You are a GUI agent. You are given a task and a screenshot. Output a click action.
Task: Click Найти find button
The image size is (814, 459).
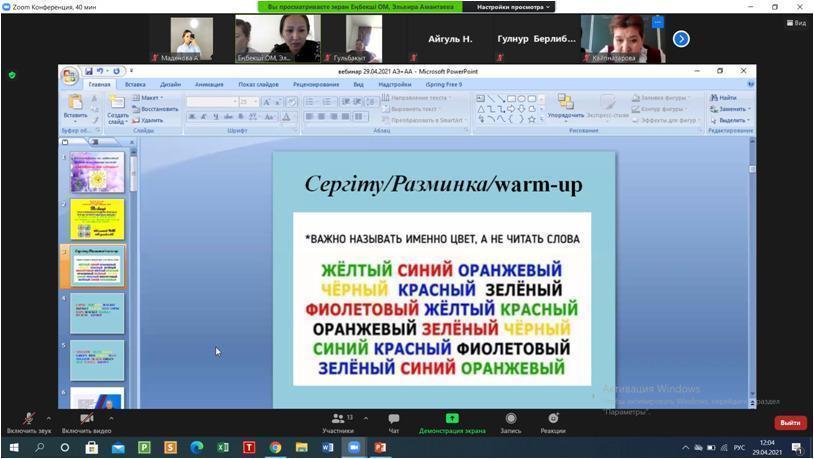click(x=724, y=98)
